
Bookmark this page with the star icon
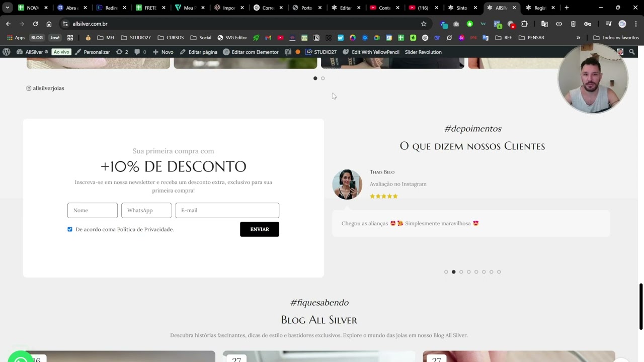tap(424, 24)
